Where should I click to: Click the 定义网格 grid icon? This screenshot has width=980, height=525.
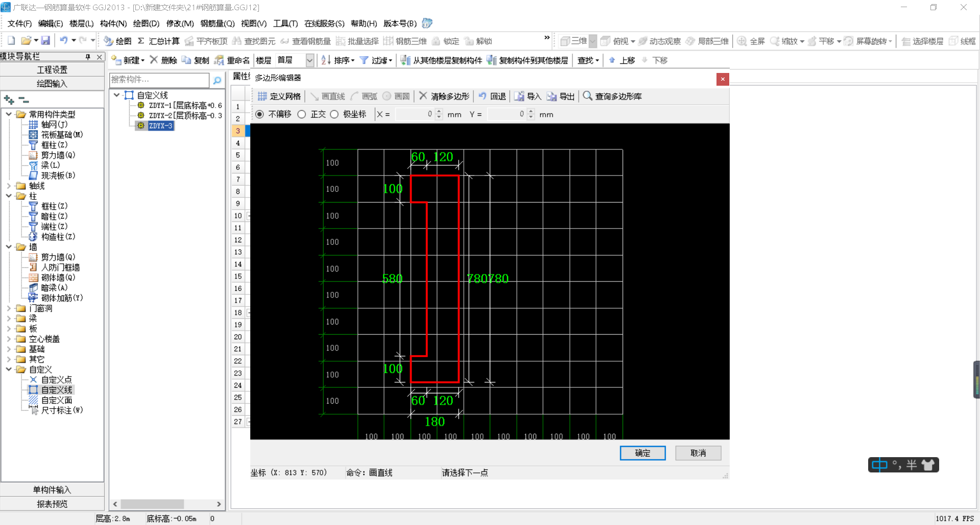tap(262, 96)
